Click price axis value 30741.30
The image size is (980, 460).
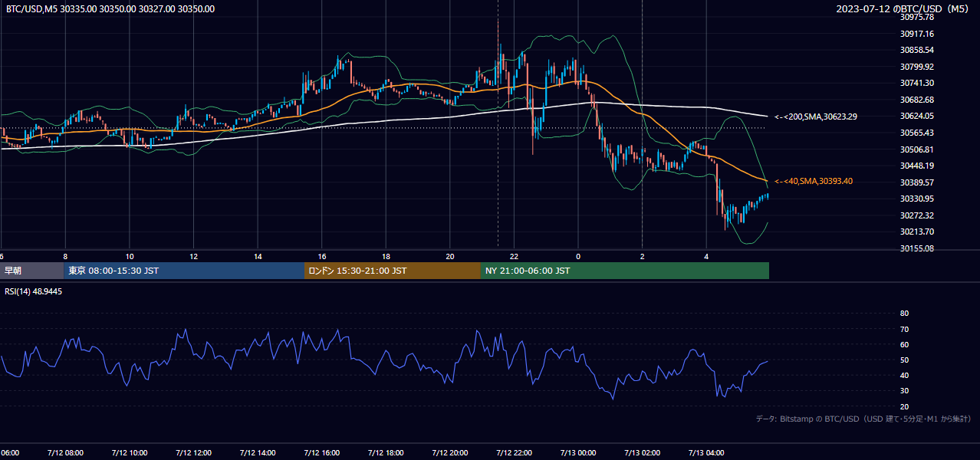tap(917, 83)
